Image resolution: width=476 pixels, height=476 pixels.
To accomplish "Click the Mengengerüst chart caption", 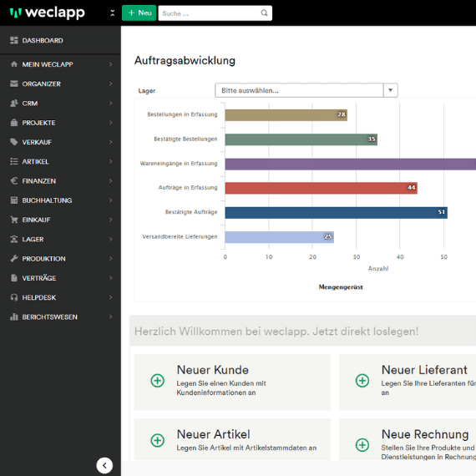I will coord(341,287).
